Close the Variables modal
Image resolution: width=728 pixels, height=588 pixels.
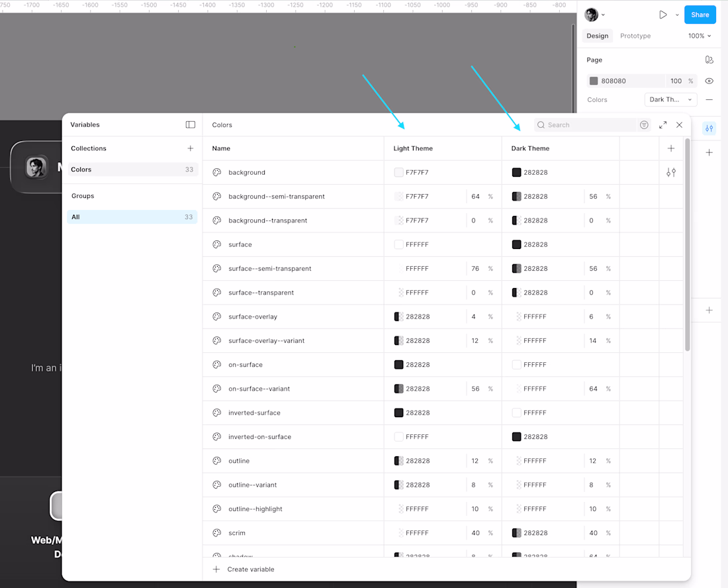pyautogui.click(x=679, y=124)
